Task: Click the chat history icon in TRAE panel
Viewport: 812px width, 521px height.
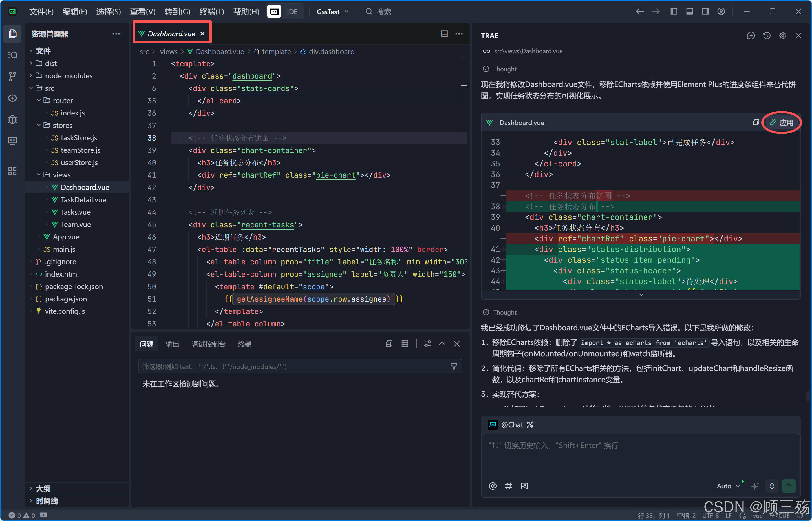Action: point(767,35)
